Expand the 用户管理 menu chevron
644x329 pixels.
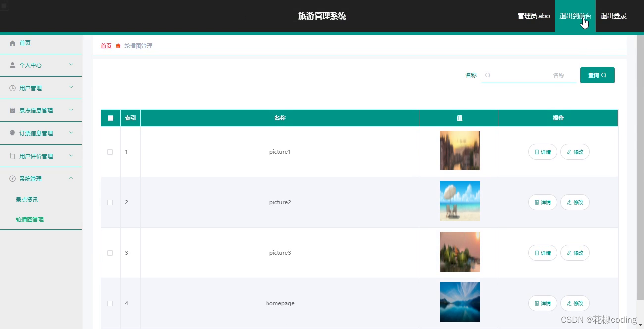[x=71, y=87]
